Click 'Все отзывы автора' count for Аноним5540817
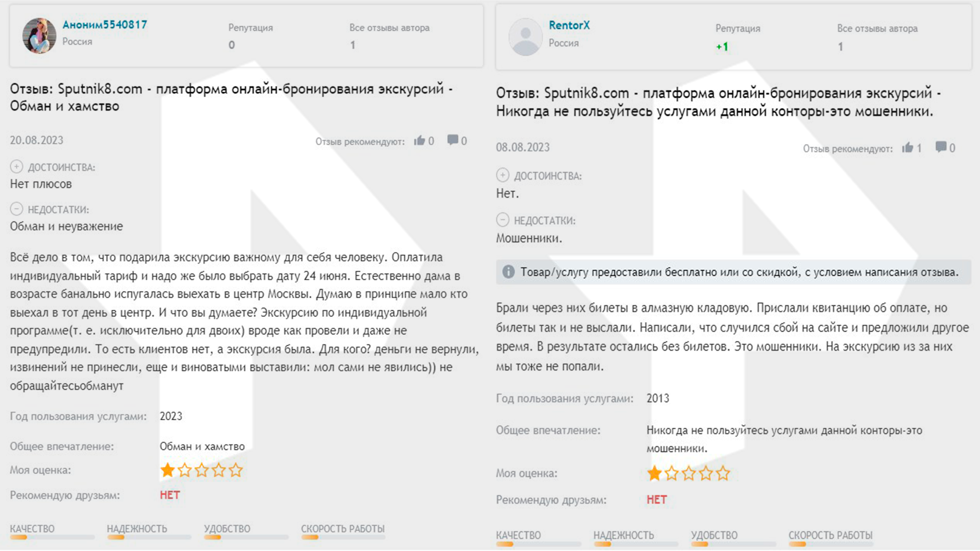980x551 pixels. [353, 45]
